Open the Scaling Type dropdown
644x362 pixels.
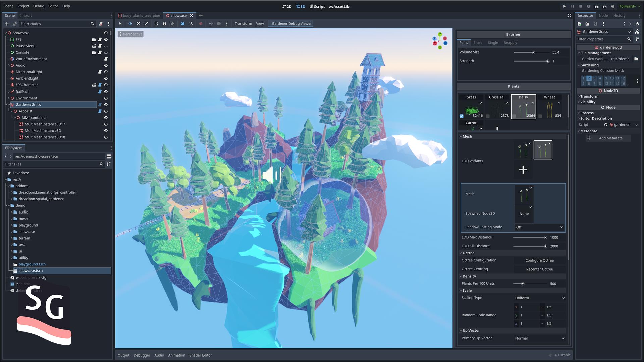[x=539, y=298]
